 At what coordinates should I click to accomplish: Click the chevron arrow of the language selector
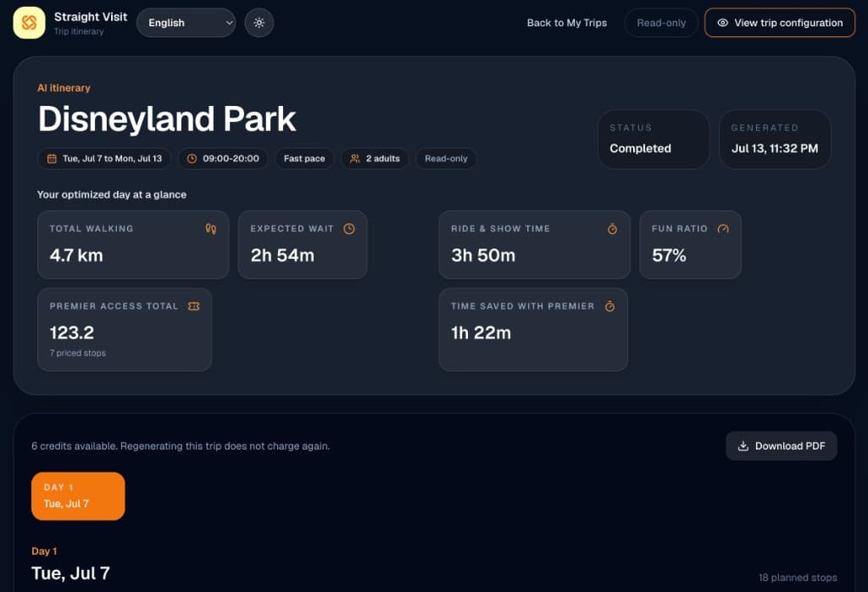pos(229,23)
